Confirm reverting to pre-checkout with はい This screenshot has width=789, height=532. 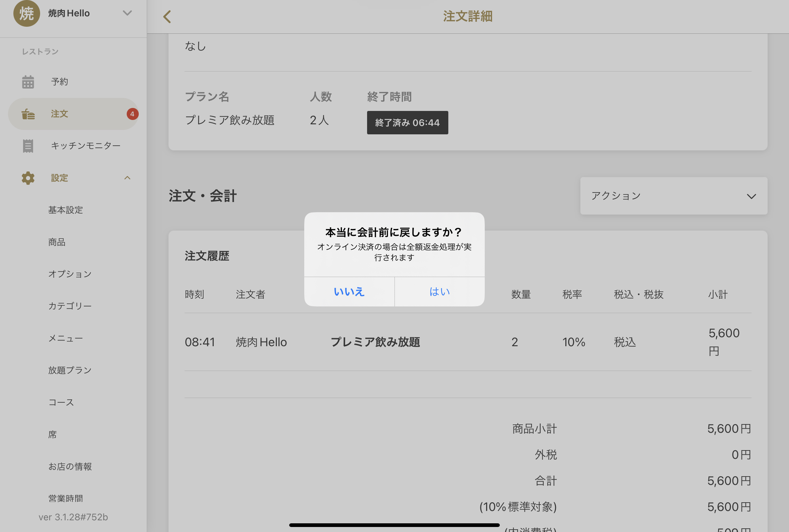pyautogui.click(x=439, y=291)
